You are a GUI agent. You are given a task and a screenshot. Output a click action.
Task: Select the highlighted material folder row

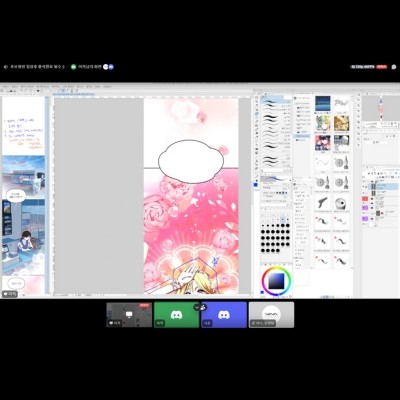pos(302,136)
